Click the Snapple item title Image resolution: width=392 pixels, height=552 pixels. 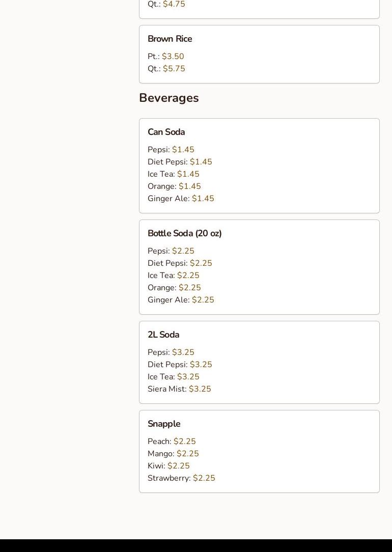[164, 424]
